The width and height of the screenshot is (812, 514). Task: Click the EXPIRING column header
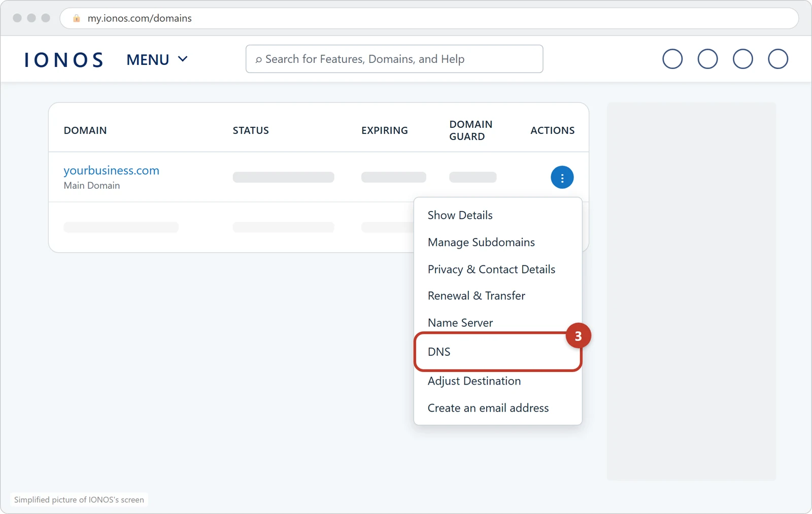[384, 130]
